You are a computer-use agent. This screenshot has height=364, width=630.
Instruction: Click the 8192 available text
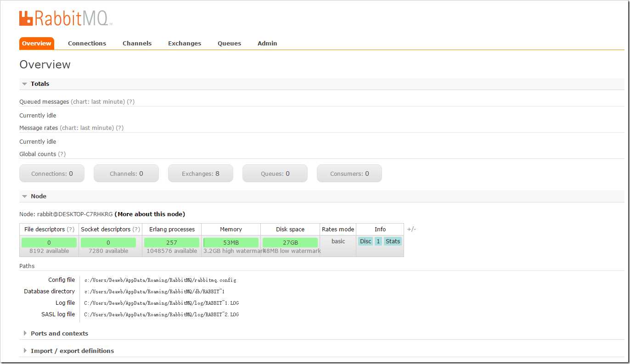49,251
